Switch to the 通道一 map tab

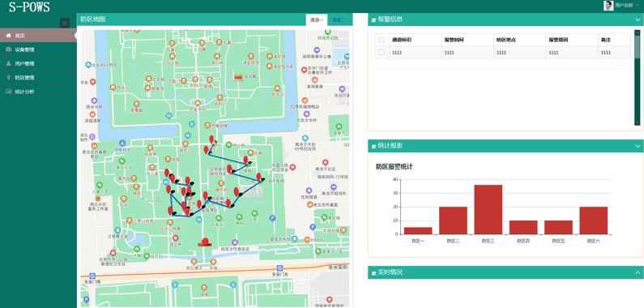[317, 19]
